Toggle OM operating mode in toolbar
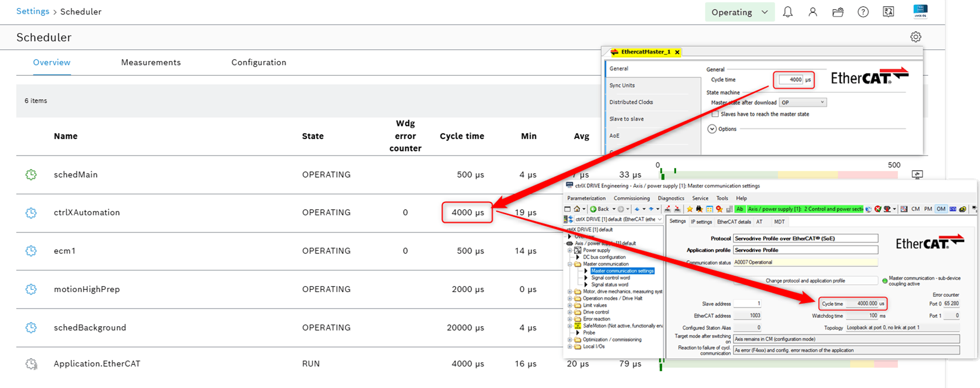The height and width of the screenshot is (388, 980). click(x=940, y=209)
